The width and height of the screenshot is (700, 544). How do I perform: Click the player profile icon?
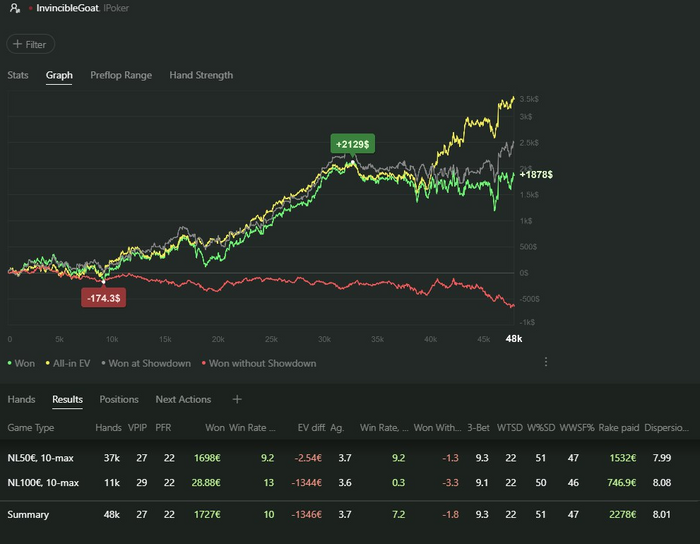[x=11, y=9]
